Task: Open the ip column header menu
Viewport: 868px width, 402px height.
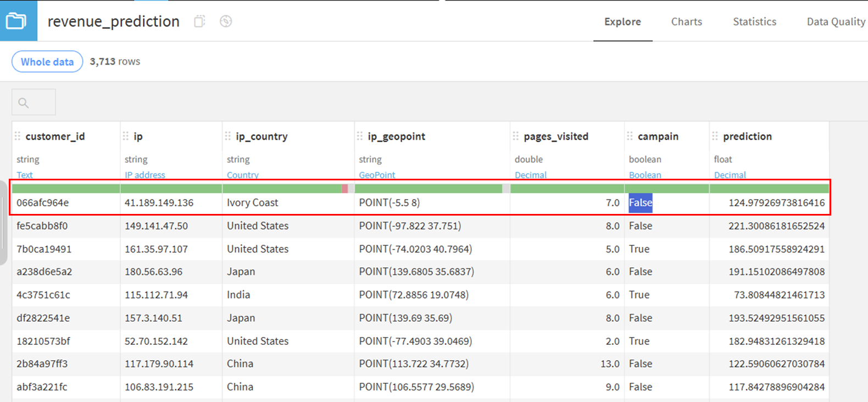Action: click(138, 136)
